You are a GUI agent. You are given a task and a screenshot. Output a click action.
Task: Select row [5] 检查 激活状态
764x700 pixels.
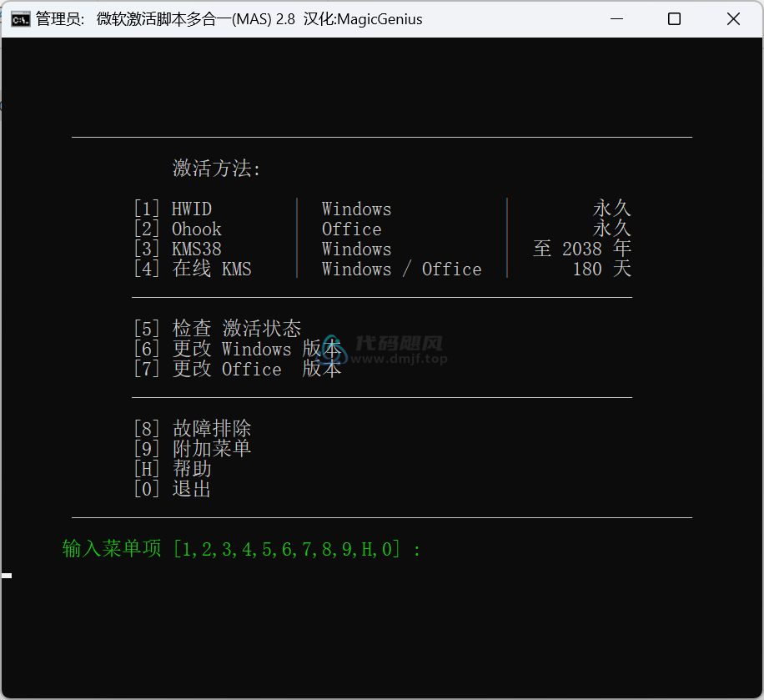pos(218,329)
